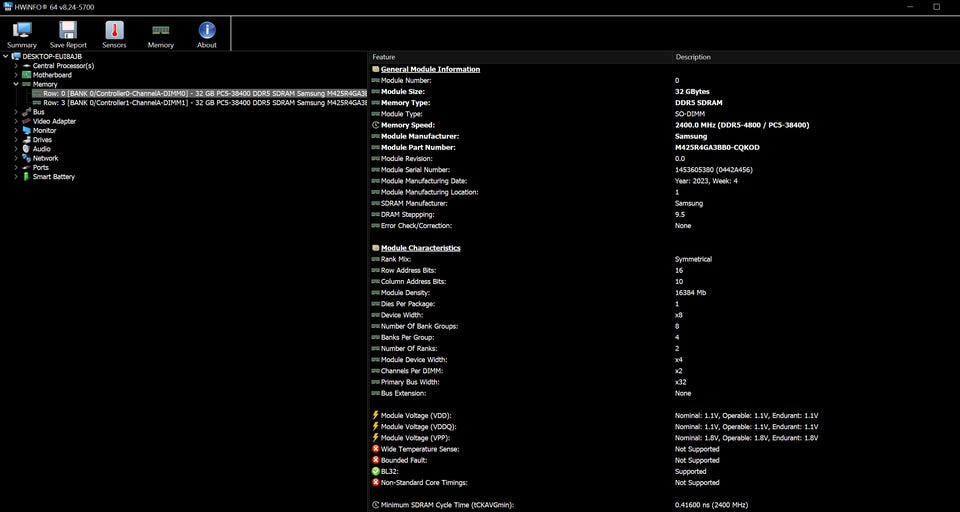The height and width of the screenshot is (512, 960).
Task: Click the Module Voltage (VDDQ) lightning icon
Action: (375, 426)
